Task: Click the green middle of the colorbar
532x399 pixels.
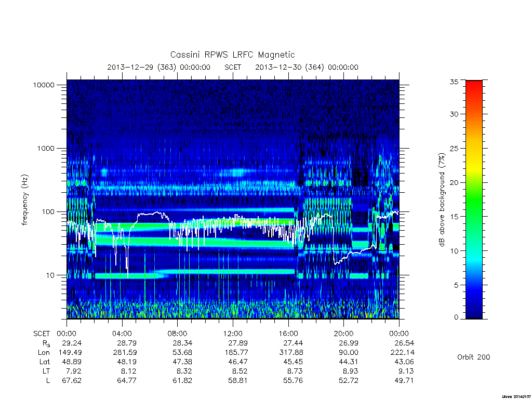Action: click(x=474, y=199)
